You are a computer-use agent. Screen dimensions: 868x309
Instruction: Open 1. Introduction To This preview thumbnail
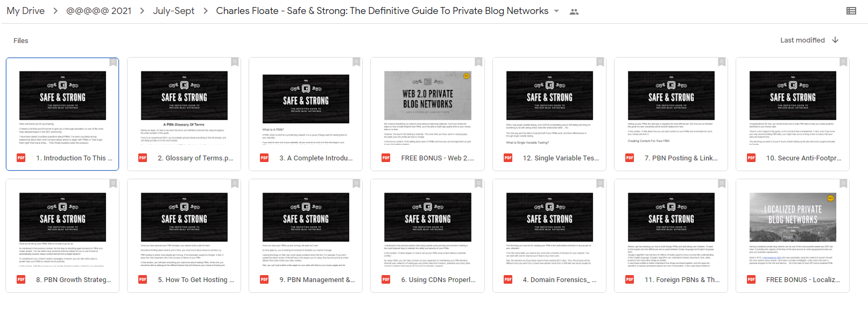click(x=62, y=107)
